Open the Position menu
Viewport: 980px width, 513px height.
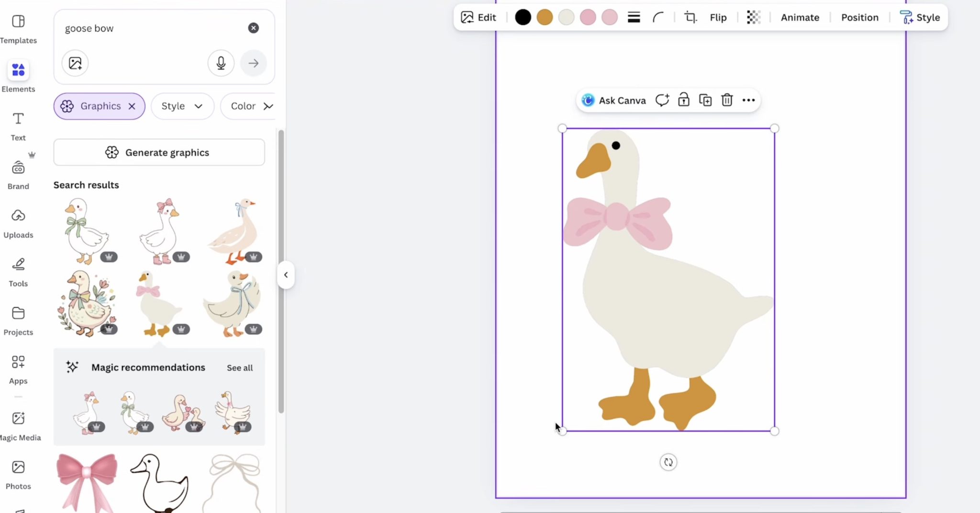[859, 17]
